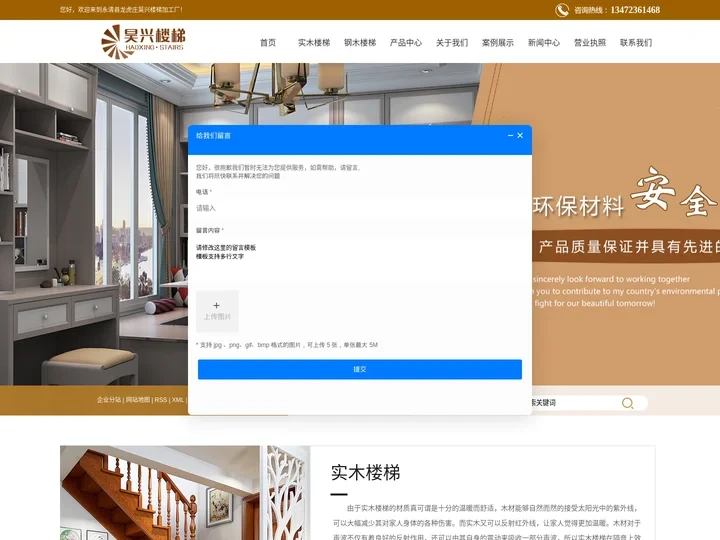The height and width of the screenshot is (540, 720).
Task: Click the keyword search input box
Action: 574,403
